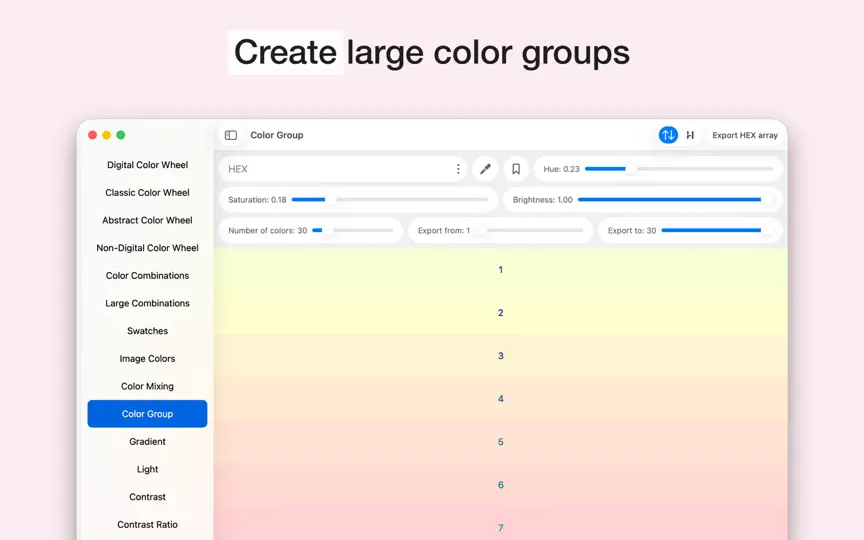Screen dimensions: 864x540
Task: Open Contrast Ratio section in sidebar
Action: click(147, 524)
